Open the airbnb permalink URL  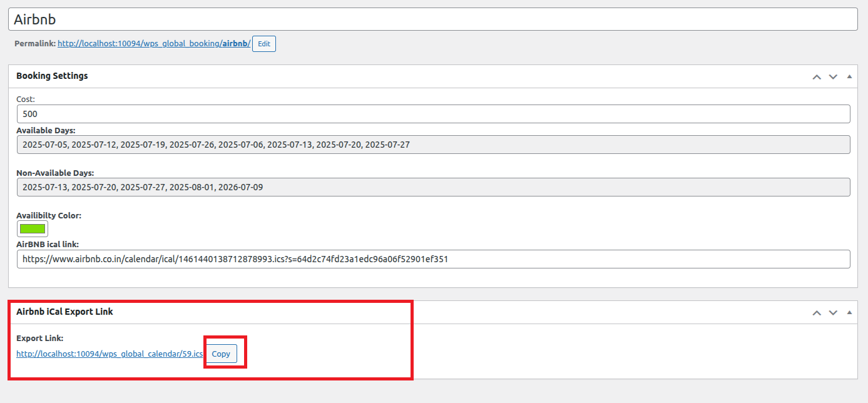click(x=153, y=44)
